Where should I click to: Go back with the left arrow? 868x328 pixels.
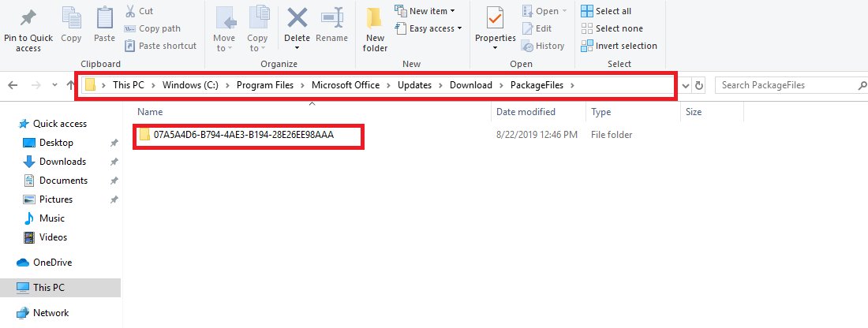click(13, 85)
